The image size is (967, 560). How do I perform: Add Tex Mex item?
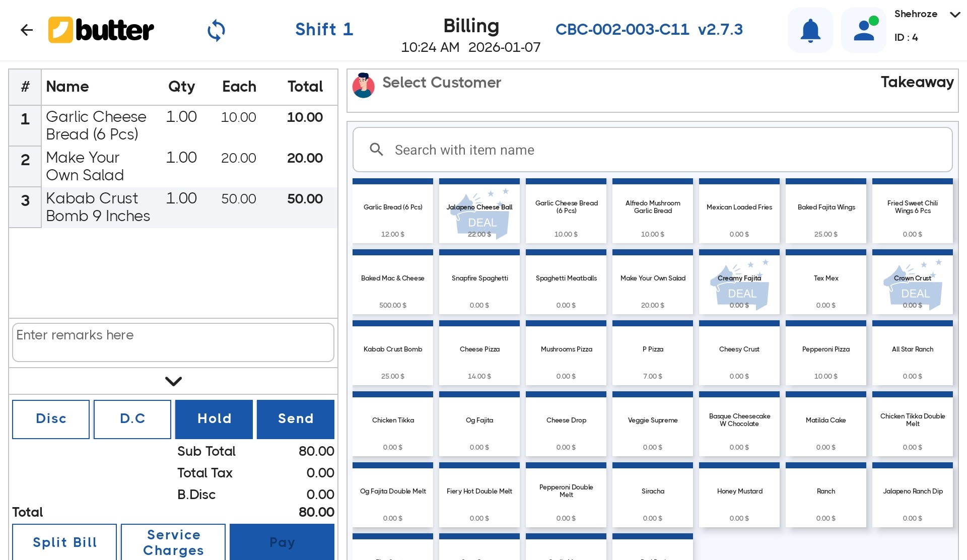click(826, 283)
